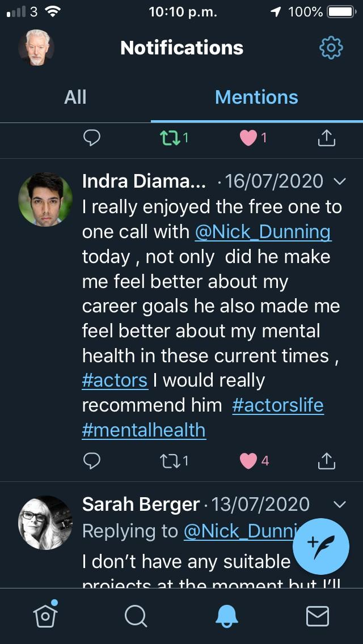Like Indra Diamond's tweet with 4 likes
The height and width of the screenshot is (644, 363).
coord(248,461)
